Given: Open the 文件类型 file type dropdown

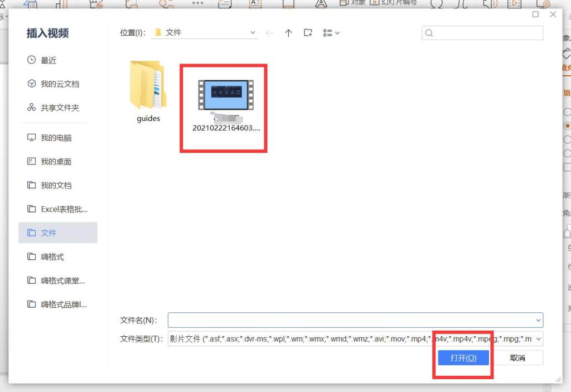Looking at the screenshot, I should [x=538, y=338].
